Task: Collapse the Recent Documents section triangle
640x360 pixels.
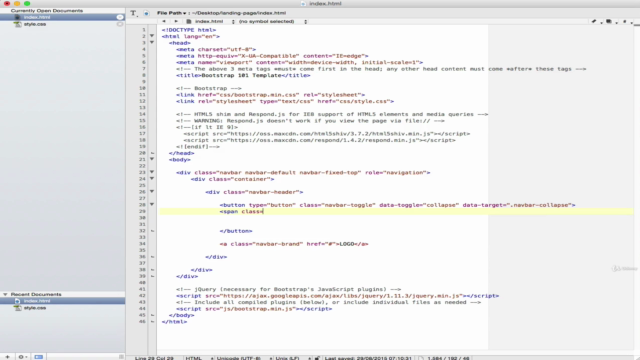Action: 5,294
